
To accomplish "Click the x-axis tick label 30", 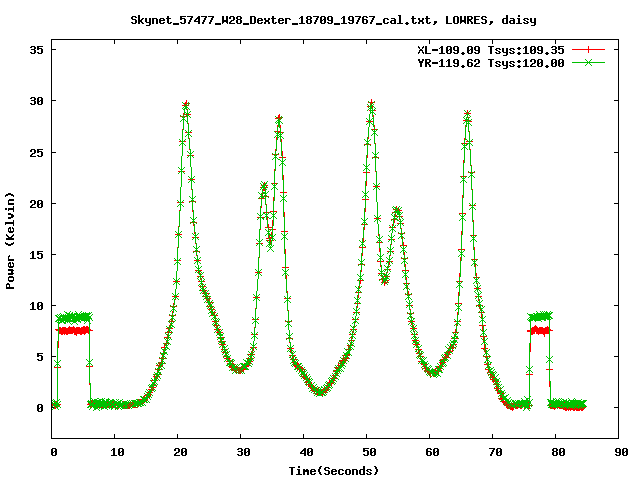I will click(243, 452).
